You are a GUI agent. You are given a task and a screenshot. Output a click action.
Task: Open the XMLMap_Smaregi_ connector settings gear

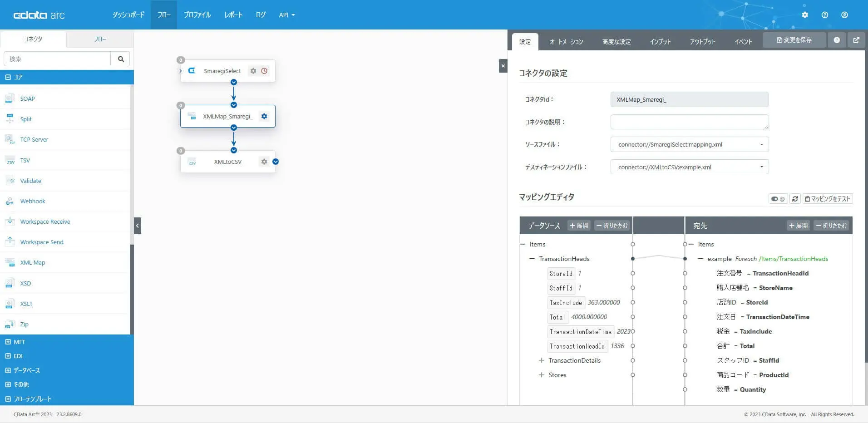pyautogui.click(x=264, y=116)
